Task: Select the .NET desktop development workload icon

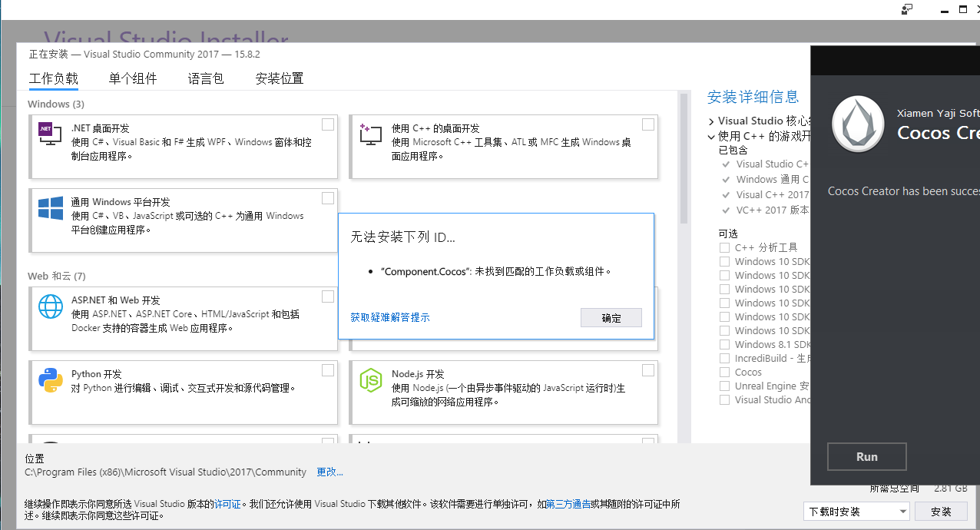Action: tap(49, 134)
